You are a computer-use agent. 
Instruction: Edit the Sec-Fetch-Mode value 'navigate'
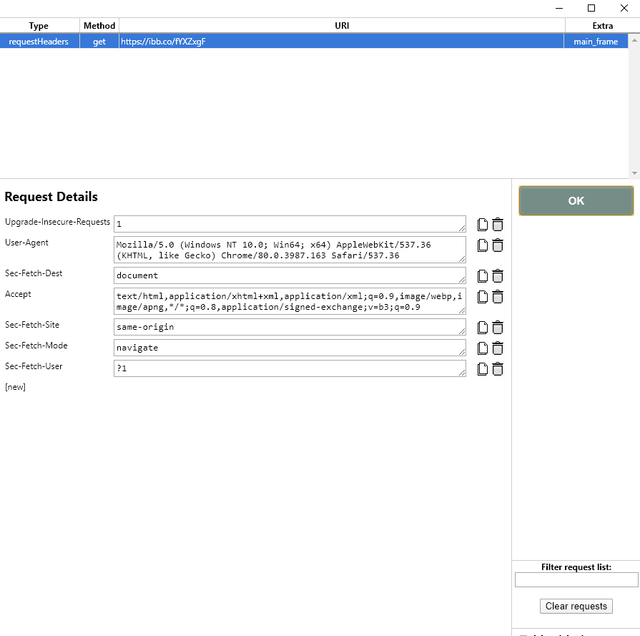[x=290, y=348]
